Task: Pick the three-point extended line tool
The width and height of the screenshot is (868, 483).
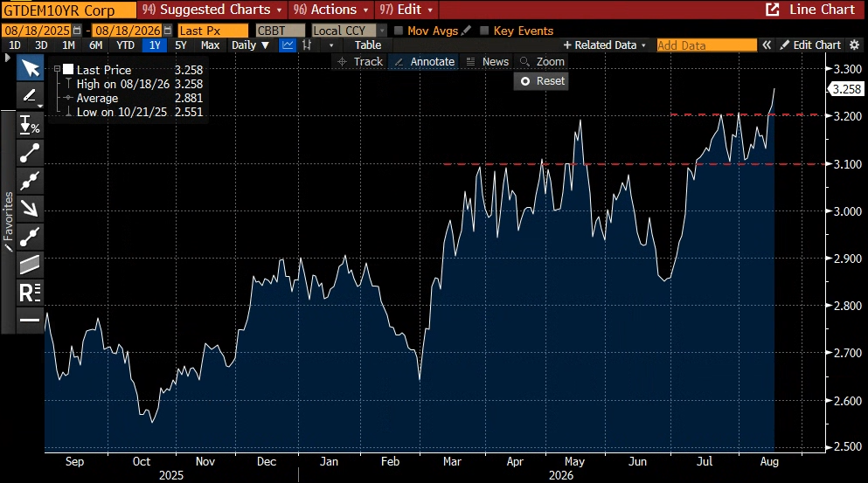Action: pyautogui.click(x=30, y=181)
